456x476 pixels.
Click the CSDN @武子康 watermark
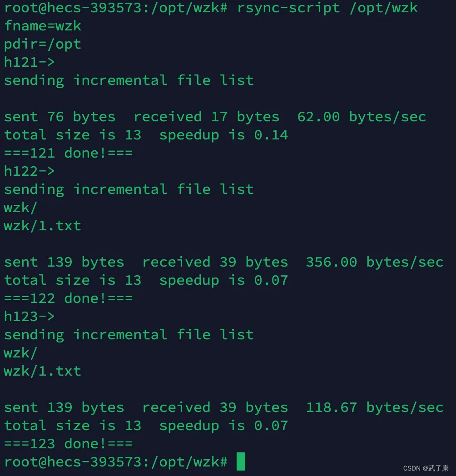tap(426, 468)
